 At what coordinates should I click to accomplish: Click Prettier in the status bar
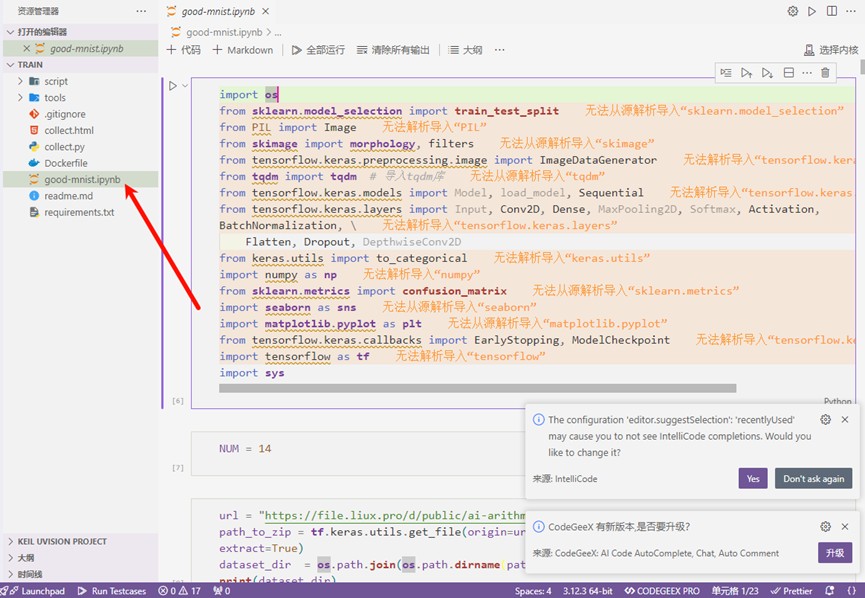coord(791,591)
